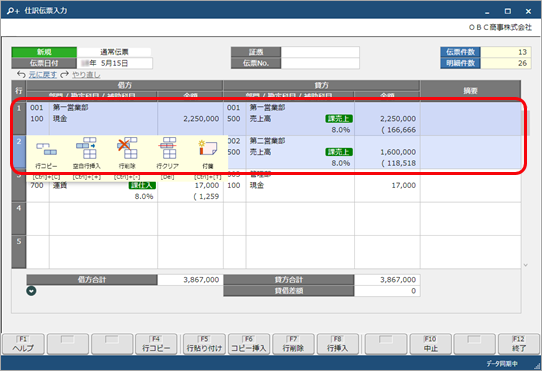Click the 課仕入 tax tag in row 3
The width and height of the screenshot is (542, 371).
[142, 185]
